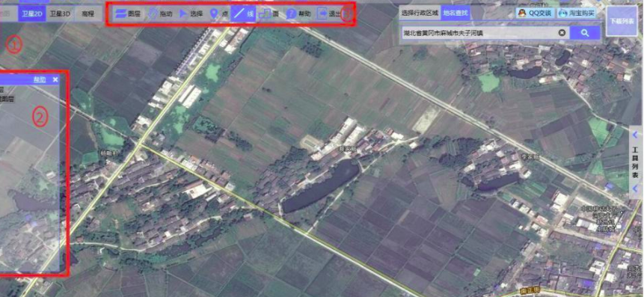This screenshot has height=297, width=644.
Task: Open 帮助 link in layer panel
Action: click(x=40, y=80)
